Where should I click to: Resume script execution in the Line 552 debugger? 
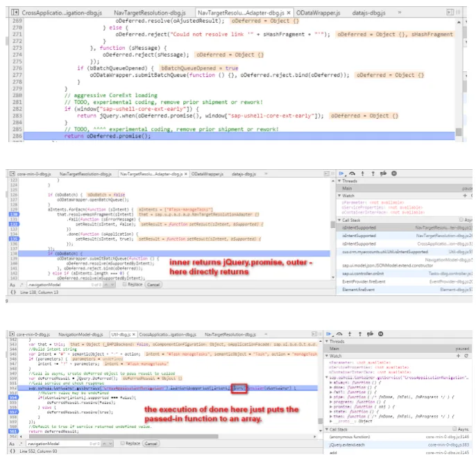click(x=328, y=334)
